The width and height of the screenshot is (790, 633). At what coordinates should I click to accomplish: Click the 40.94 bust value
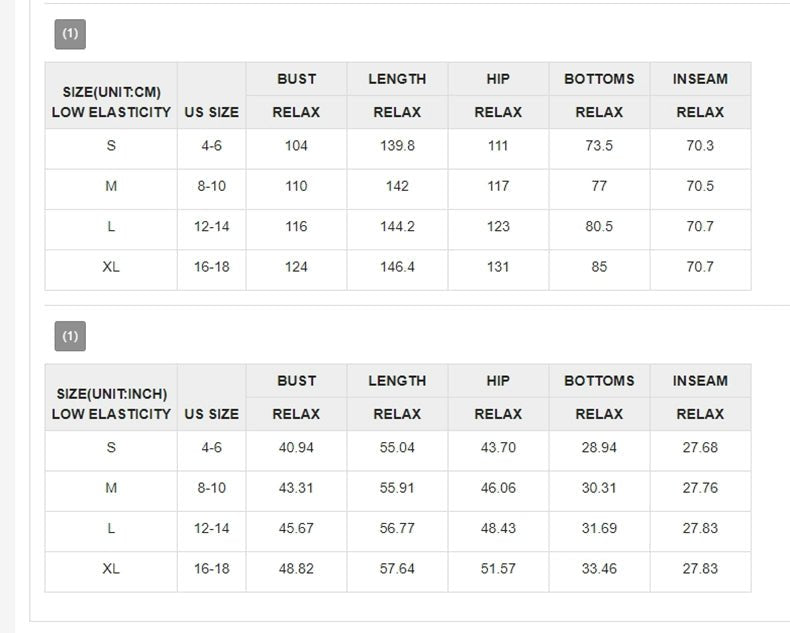[x=296, y=448]
